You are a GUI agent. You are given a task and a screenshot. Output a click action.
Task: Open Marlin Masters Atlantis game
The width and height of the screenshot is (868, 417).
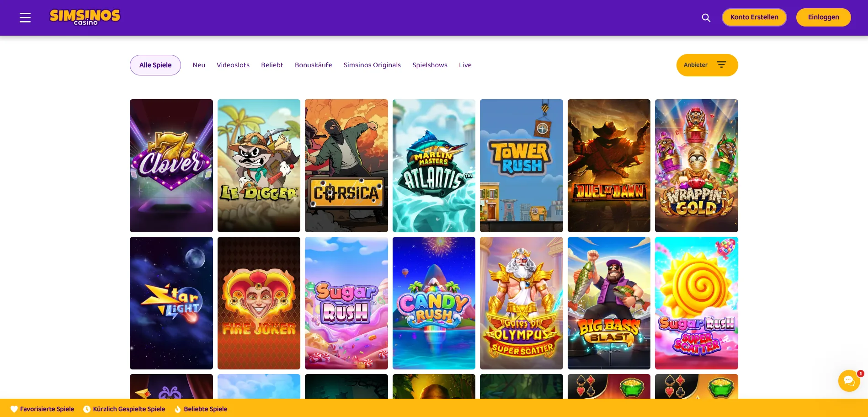pos(434,166)
